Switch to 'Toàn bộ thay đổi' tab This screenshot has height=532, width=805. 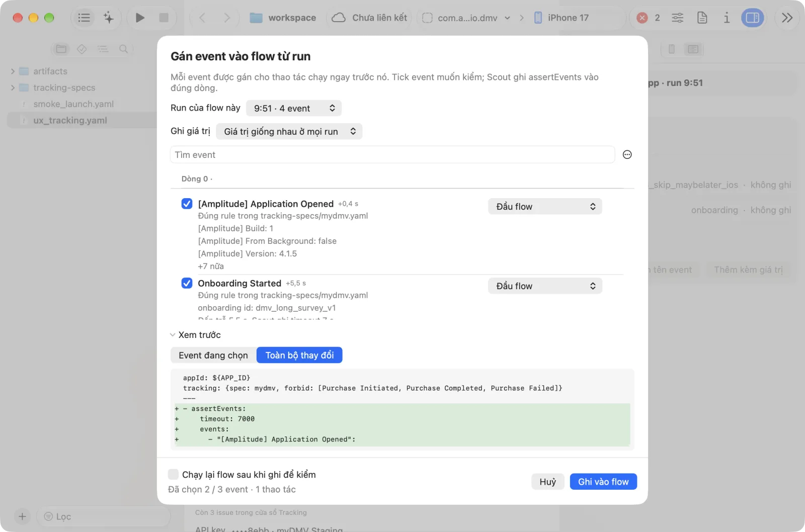pyautogui.click(x=299, y=355)
